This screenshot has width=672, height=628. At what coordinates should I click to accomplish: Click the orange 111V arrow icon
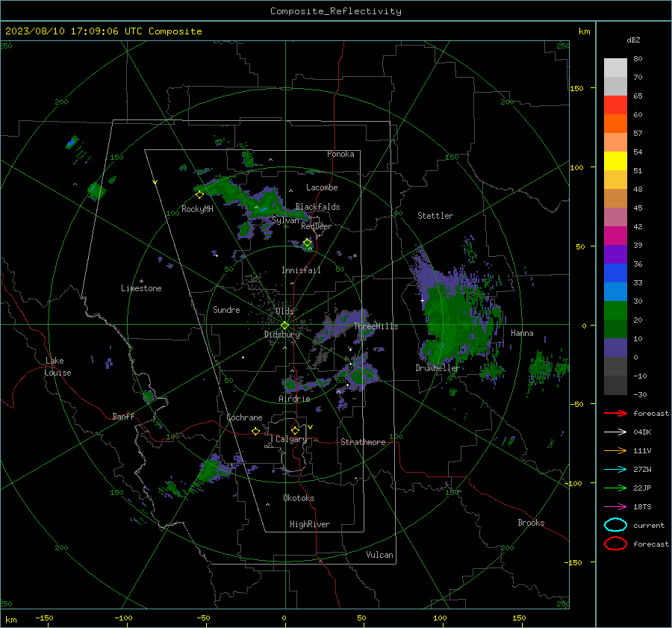click(x=615, y=450)
